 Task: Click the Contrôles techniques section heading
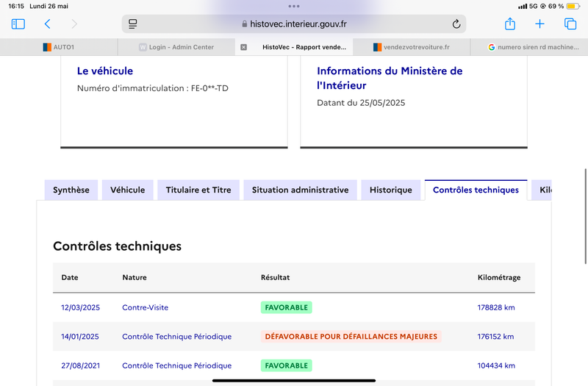117,246
